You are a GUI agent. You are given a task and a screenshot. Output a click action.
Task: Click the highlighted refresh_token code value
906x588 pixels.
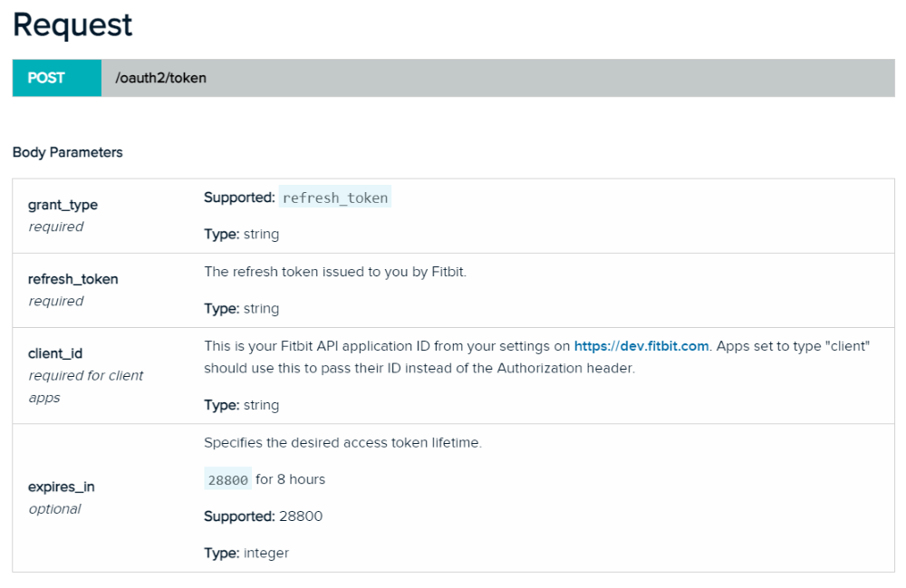click(x=335, y=198)
